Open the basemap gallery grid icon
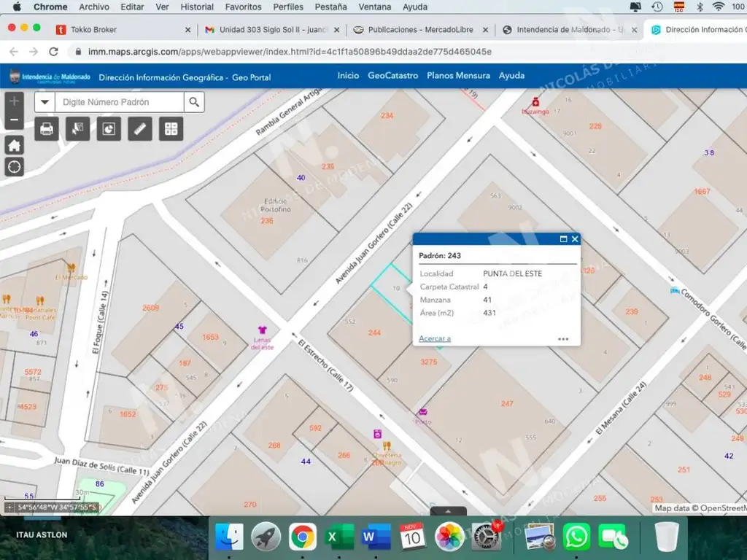This screenshot has width=747, height=560. pos(171,129)
